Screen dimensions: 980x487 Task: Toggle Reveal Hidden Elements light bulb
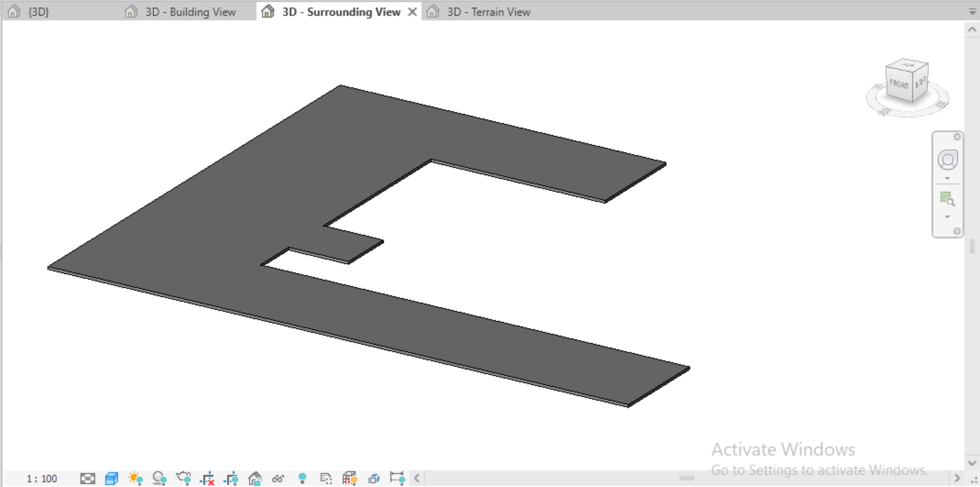point(303,478)
